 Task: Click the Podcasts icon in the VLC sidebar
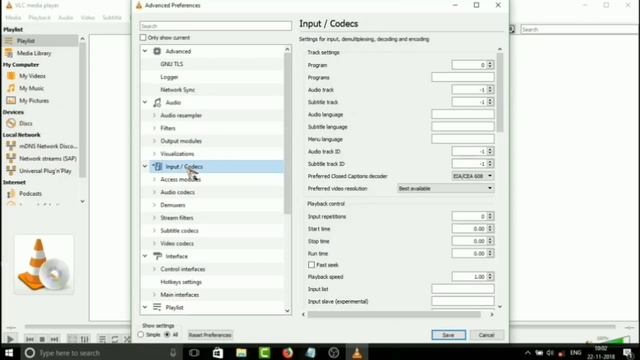point(11,193)
